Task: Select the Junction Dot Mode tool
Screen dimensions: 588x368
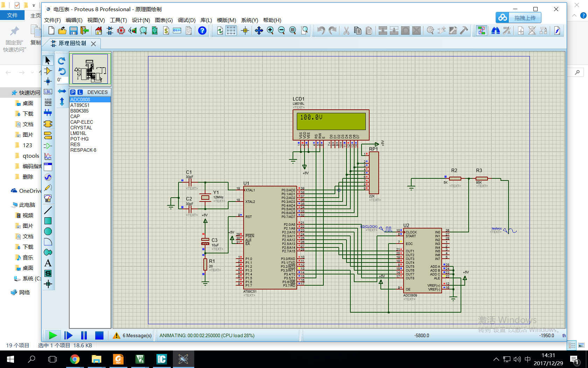Action: point(48,82)
